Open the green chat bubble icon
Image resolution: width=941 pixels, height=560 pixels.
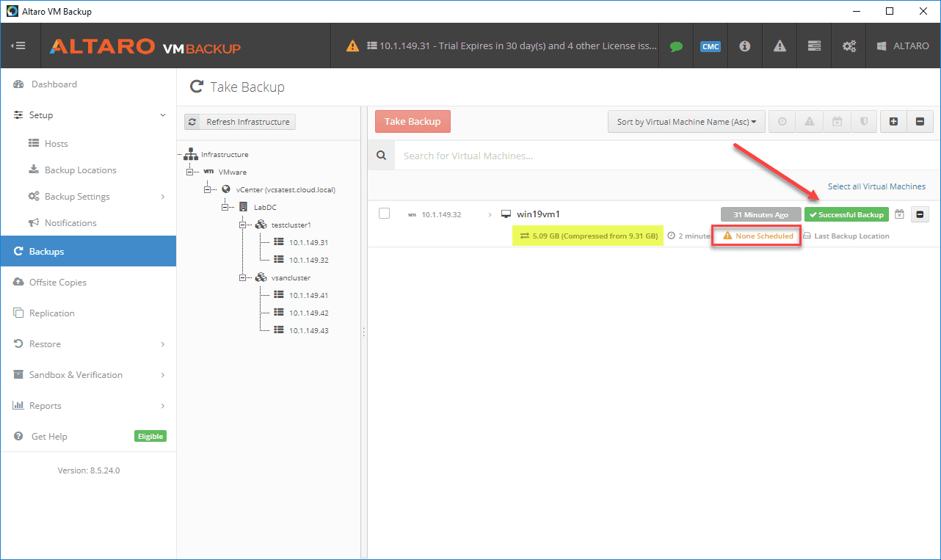[676, 46]
